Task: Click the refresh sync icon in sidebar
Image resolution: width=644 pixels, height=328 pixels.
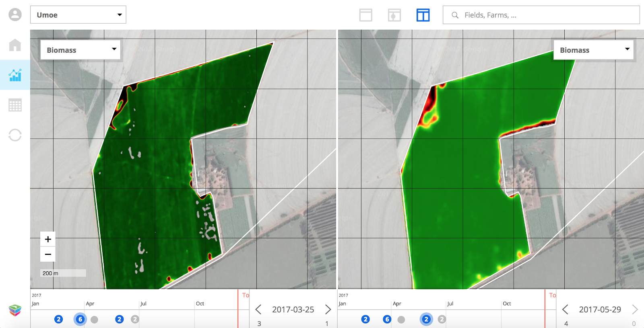Action: coord(15,135)
